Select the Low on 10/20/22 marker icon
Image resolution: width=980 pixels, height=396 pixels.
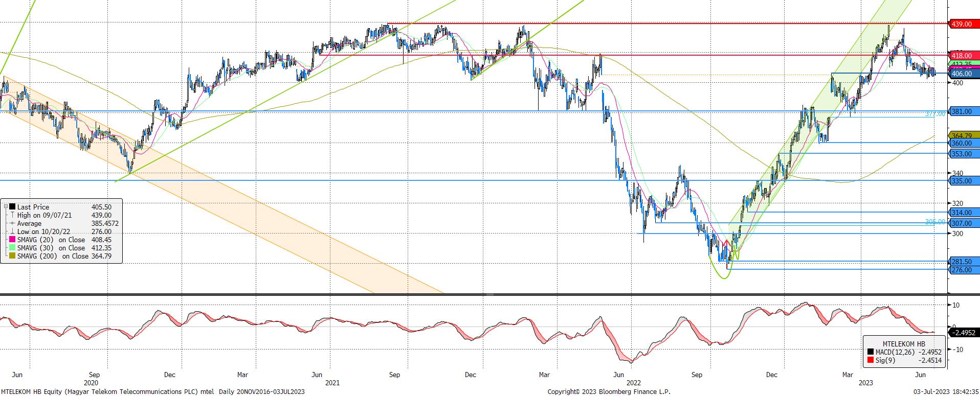[12, 231]
